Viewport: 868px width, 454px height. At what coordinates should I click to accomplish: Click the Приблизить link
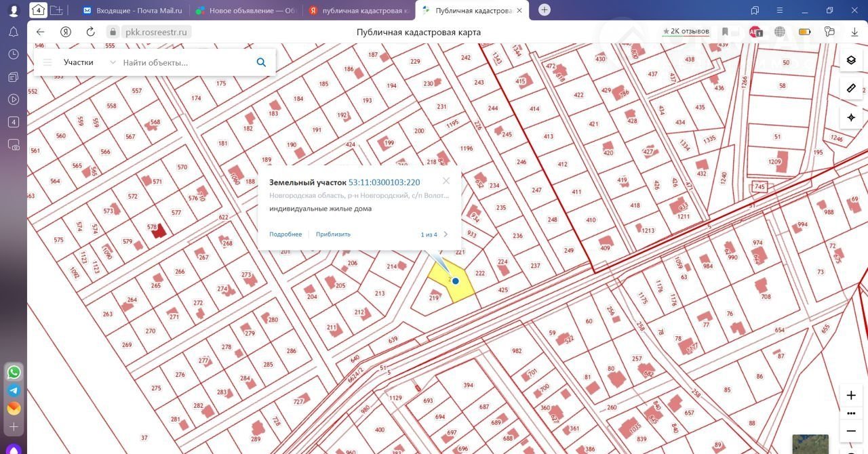333,234
